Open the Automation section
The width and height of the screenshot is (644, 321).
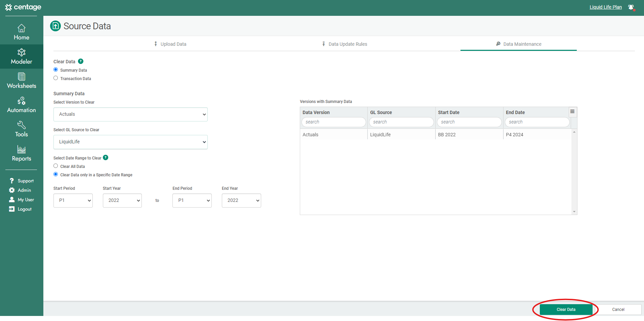22,105
